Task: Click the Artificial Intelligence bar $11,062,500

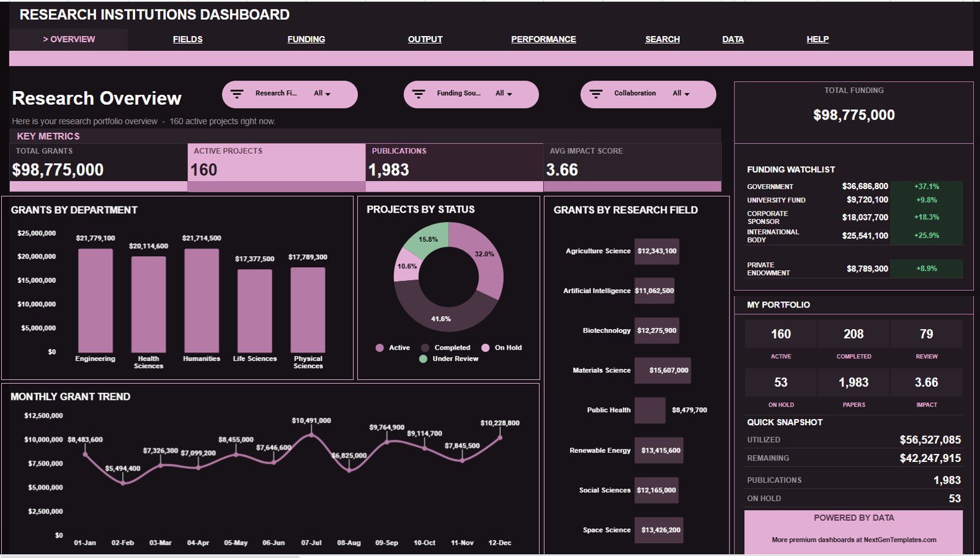Action: (654, 291)
